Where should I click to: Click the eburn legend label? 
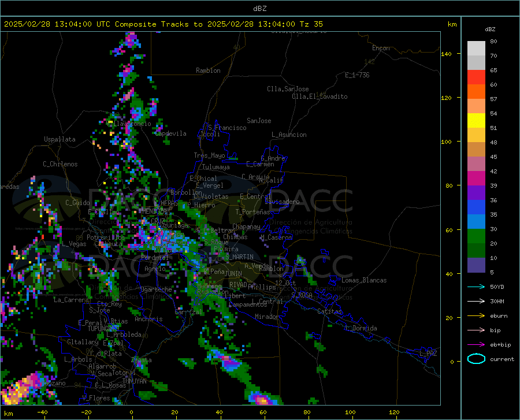(x=499, y=316)
